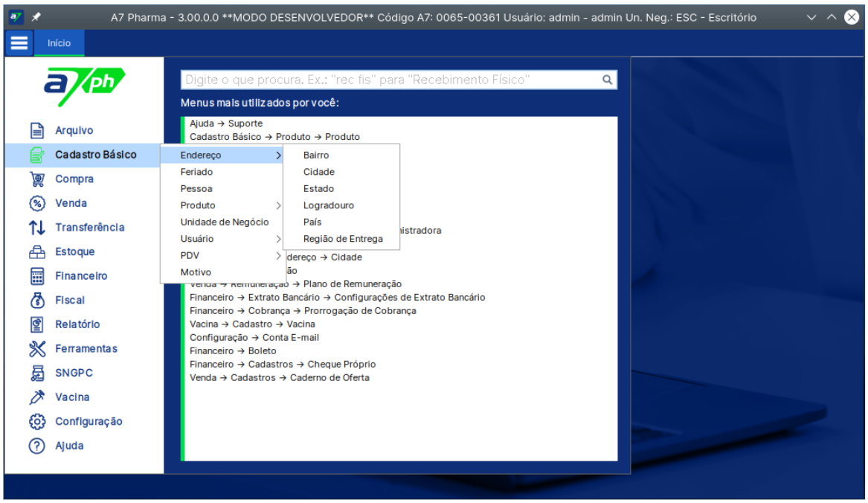This screenshot has height=503, width=868.
Task: Click the Ferramentas tools icon
Action: click(x=37, y=349)
